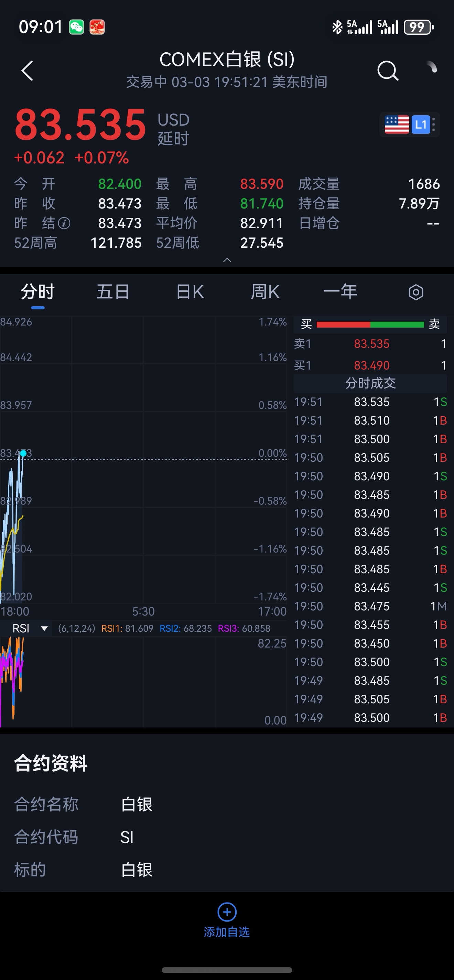
Task: Tap the big price 83.535
Action: [x=80, y=125]
